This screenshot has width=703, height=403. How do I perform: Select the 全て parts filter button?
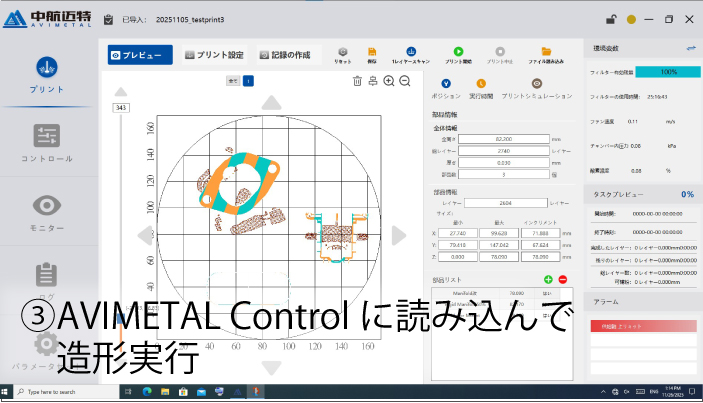tap(233, 81)
